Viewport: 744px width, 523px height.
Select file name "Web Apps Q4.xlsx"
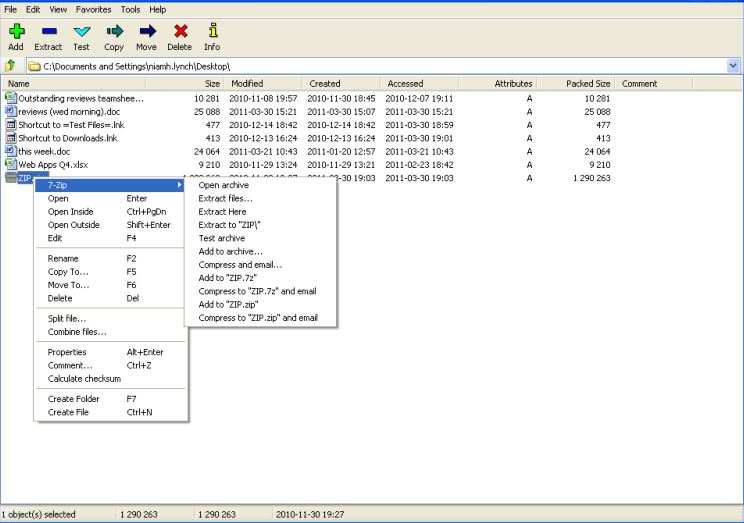pyautogui.click(x=53, y=165)
